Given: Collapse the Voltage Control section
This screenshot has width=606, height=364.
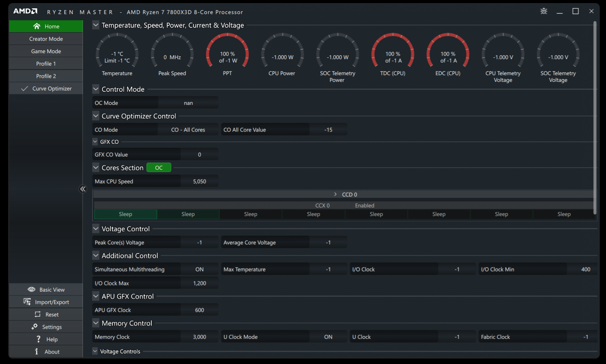Looking at the screenshot, I should click(x=96, y=228).
